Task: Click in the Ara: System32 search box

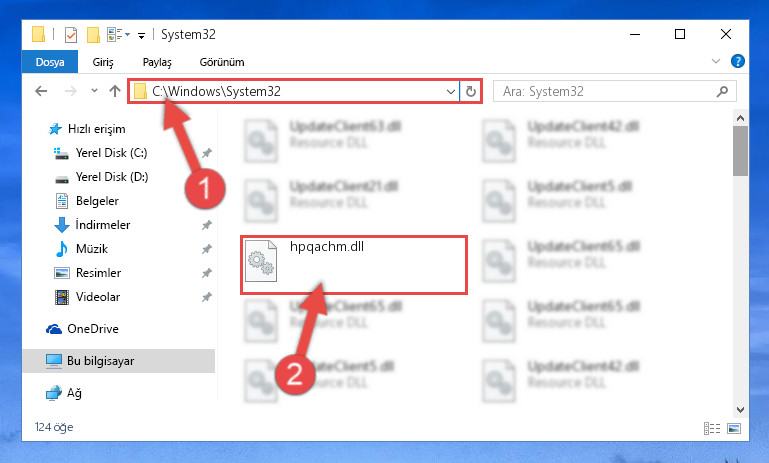Action: coord(604,92)
